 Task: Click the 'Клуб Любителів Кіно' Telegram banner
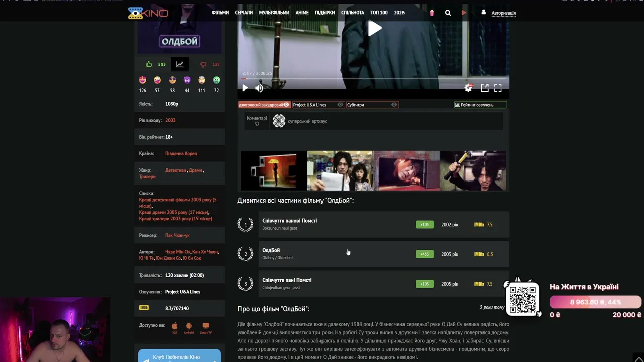[x=180, y=356]
